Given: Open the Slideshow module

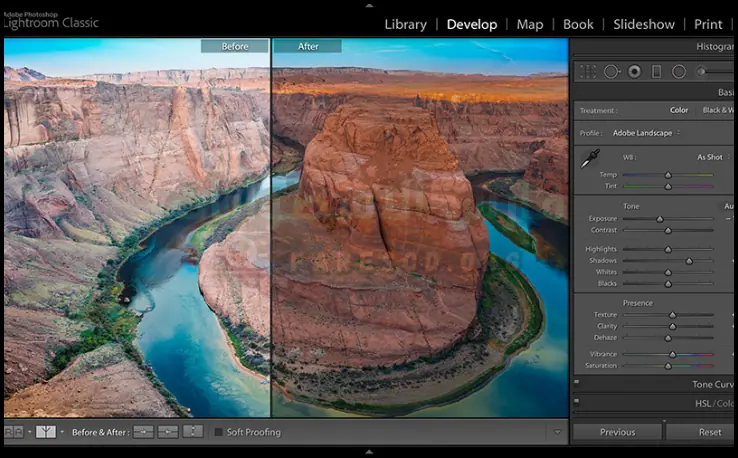Looking at the screenshot, I should click(644, 24).
